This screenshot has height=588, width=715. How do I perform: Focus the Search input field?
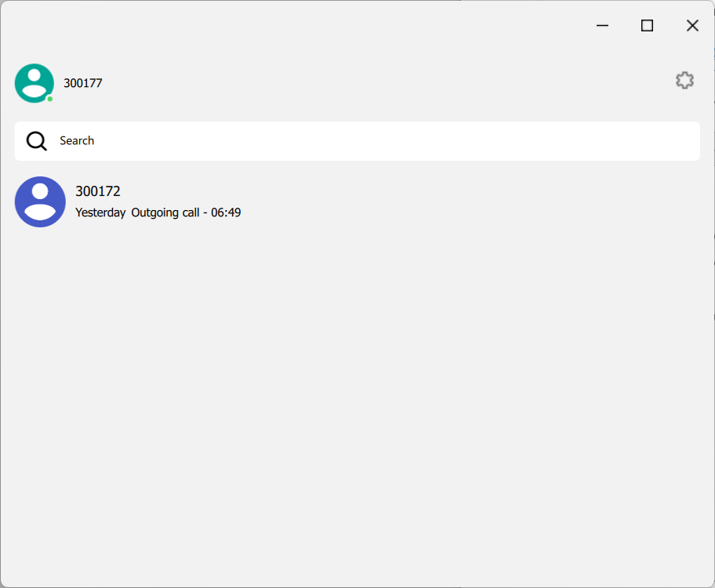[357, 141]
